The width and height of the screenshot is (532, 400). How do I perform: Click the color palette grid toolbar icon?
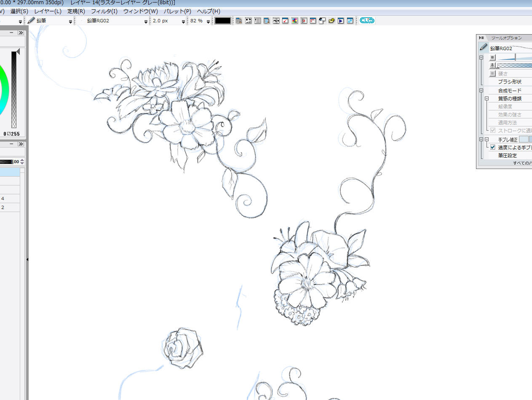click(294, 21)
